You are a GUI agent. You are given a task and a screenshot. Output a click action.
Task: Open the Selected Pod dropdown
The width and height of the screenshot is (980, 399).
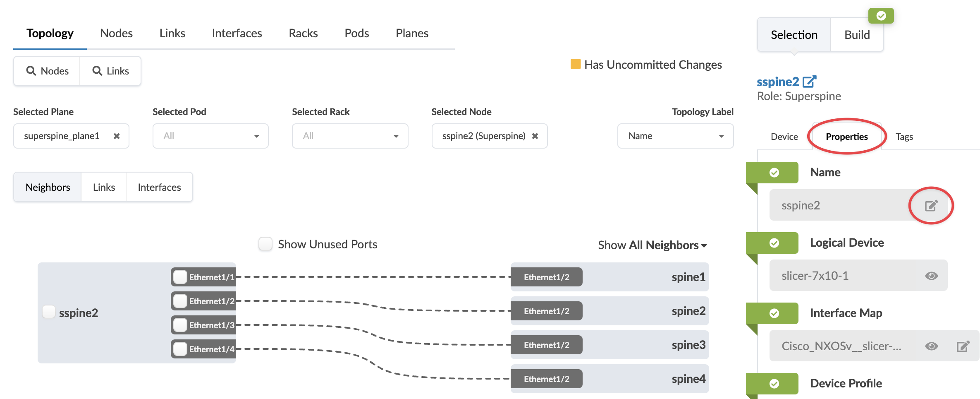point(210,136)
